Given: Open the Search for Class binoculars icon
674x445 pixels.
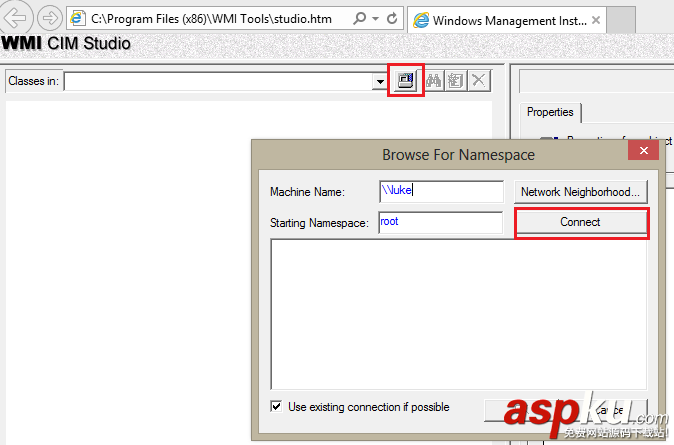Looking at the screenshot, I should click(434, 80).
